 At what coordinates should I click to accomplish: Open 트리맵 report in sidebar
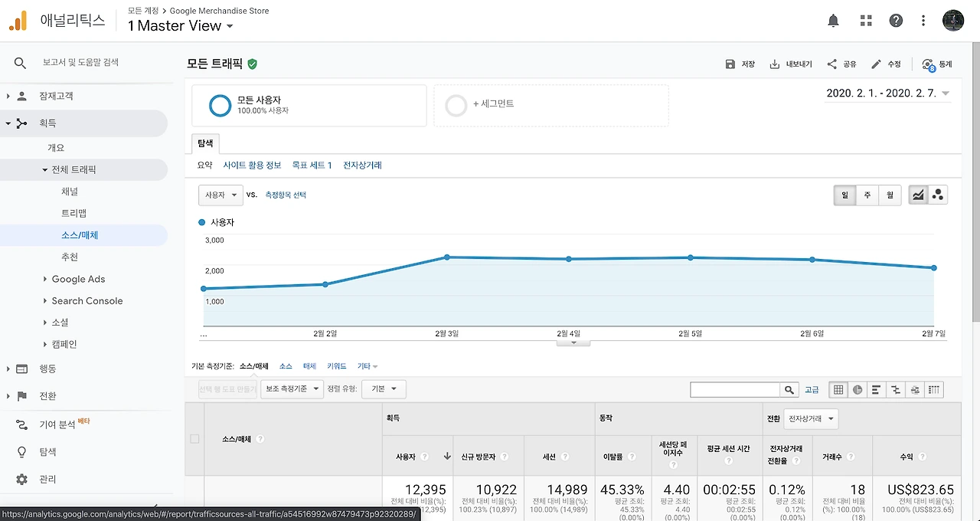pyautogui.click(x=73, y=214)
